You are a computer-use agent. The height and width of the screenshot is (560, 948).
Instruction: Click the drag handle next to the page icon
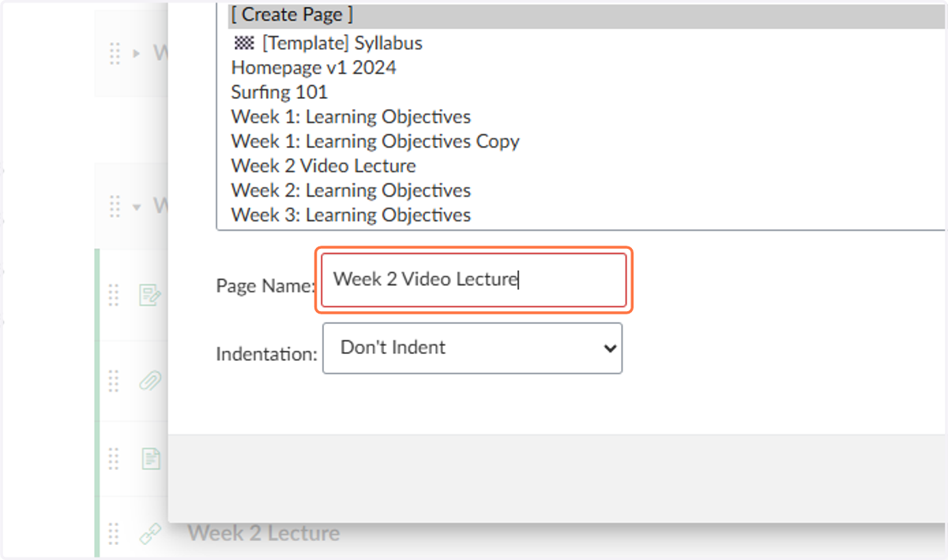click(114, 458)
